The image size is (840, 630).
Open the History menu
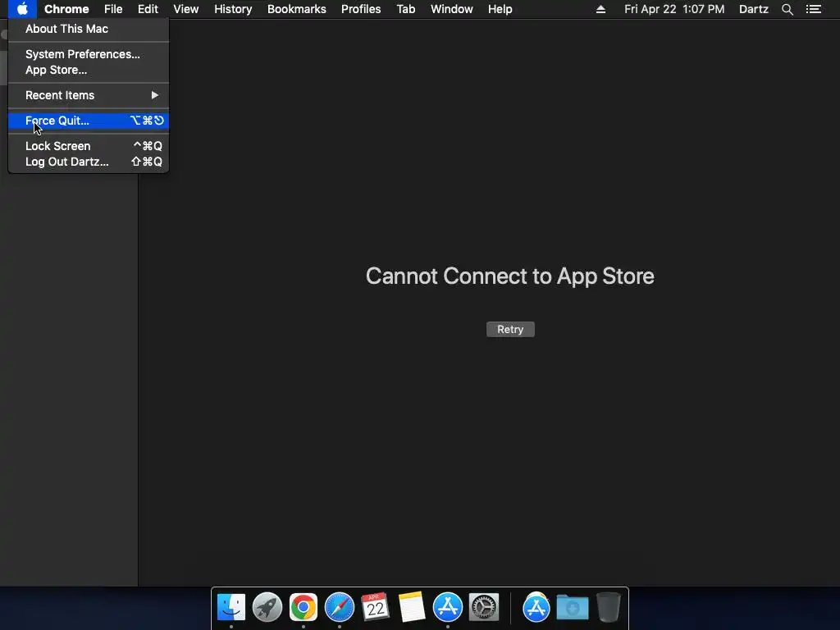coord(233,9)
